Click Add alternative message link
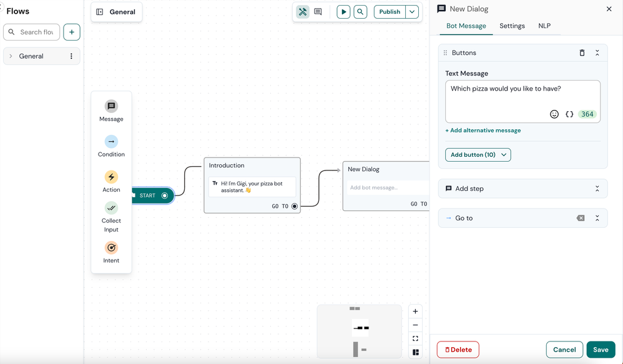This screenshot has width=623, height=364. (x=483, y=130)
